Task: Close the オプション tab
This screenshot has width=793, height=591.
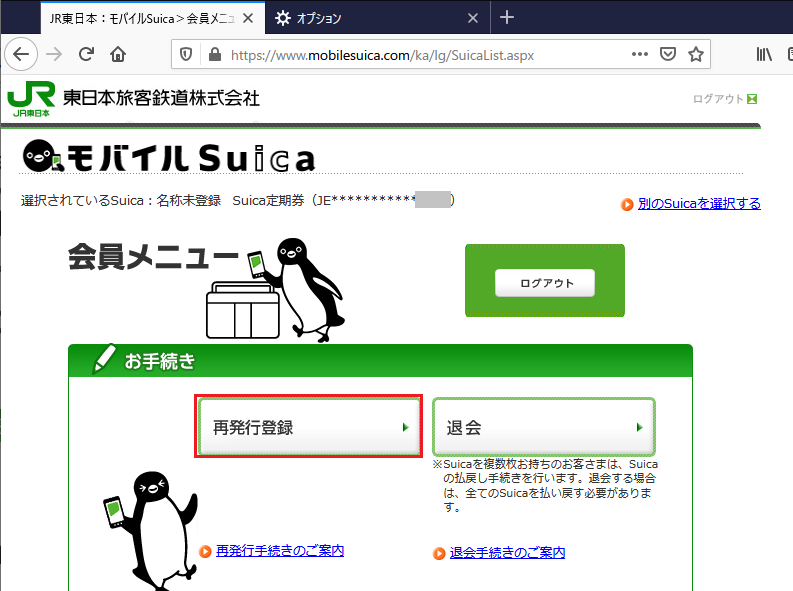Action: tap(473, 18)
